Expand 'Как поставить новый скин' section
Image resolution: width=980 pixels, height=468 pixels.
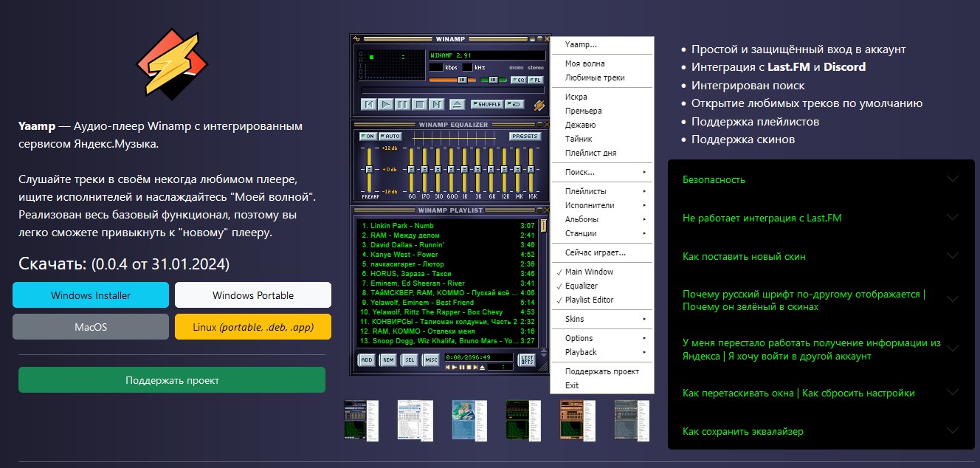pyautogui.click(x=821, y=256)
